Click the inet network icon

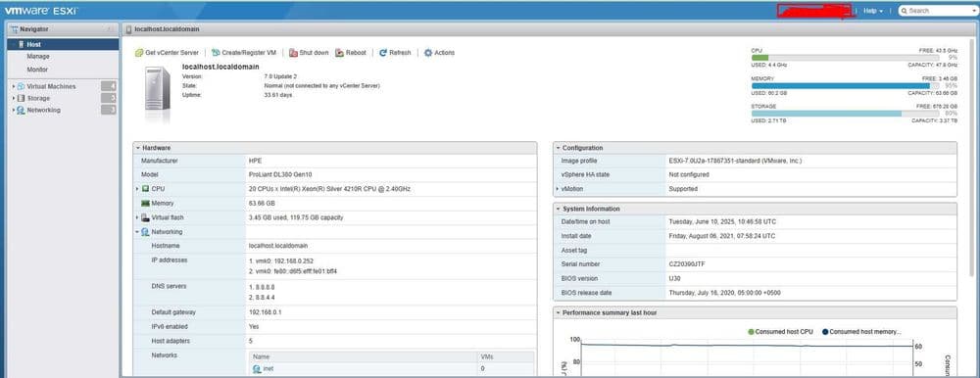257,368
